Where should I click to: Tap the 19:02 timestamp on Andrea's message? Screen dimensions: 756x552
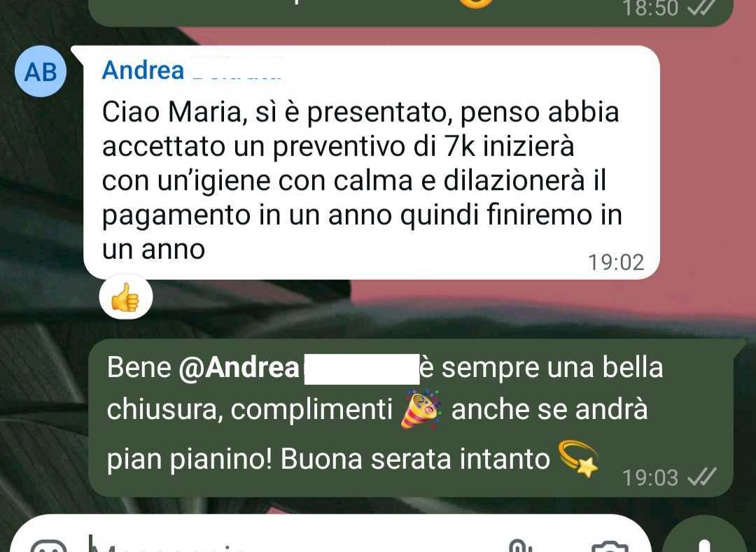616,262
